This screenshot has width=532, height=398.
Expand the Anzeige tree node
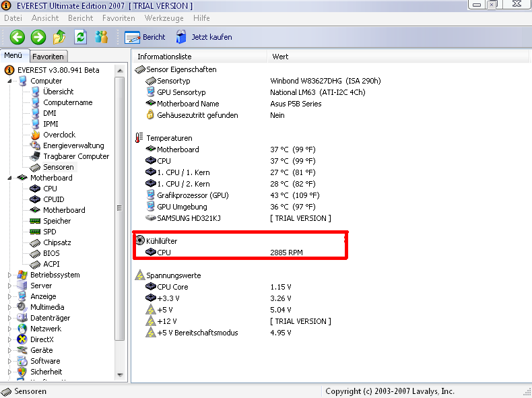coord(9,296)
